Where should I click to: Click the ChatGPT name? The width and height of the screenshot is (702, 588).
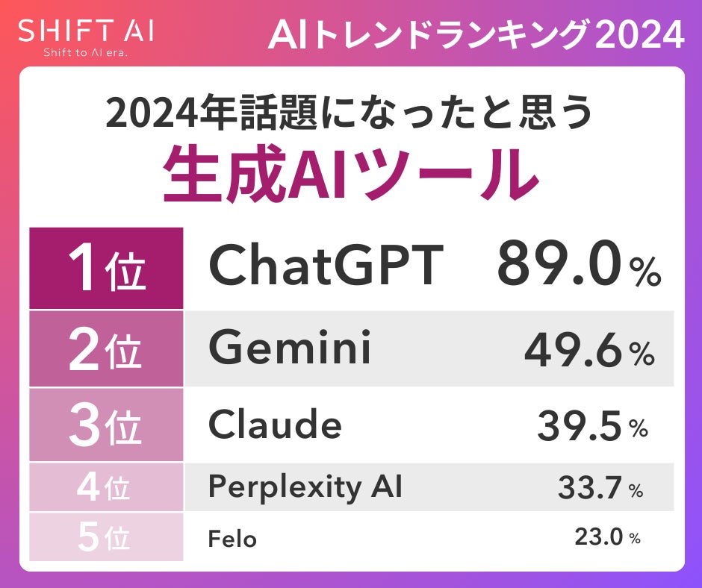pos(326,266)
